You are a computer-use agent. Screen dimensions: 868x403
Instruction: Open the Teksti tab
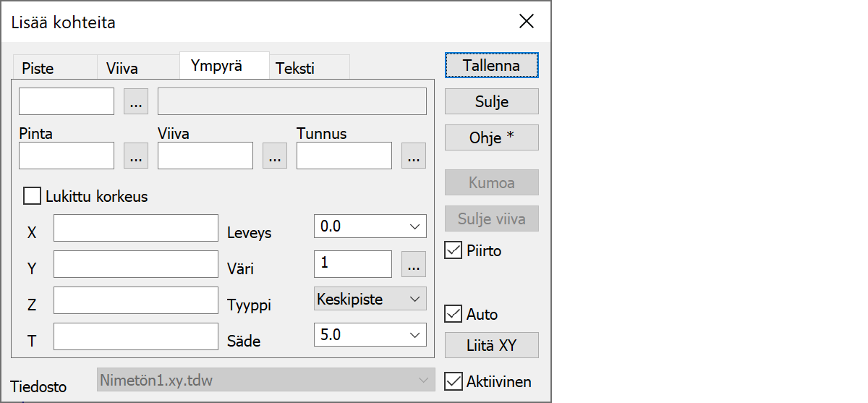pos(294,69)
